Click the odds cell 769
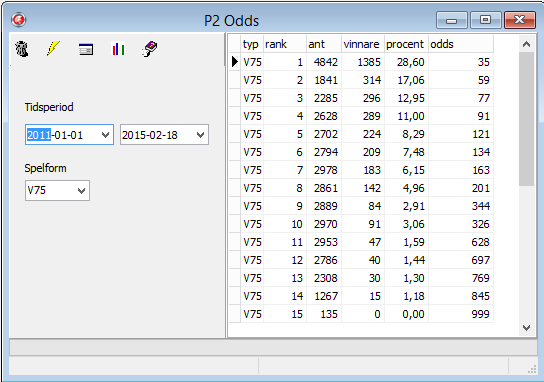The width and height of the screenshot is (544, 382). (x=461, y=278)
